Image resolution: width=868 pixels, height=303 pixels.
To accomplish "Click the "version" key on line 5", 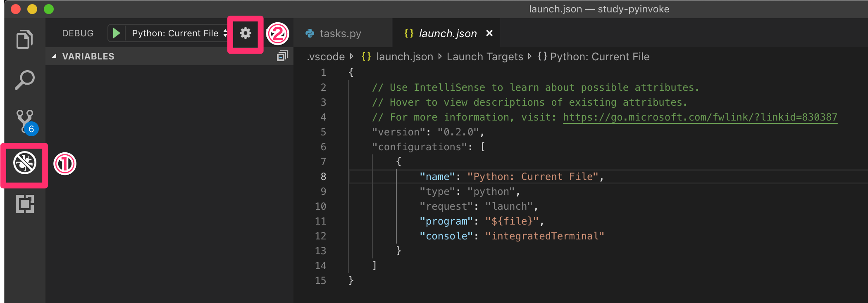I will tap(398, 132).
